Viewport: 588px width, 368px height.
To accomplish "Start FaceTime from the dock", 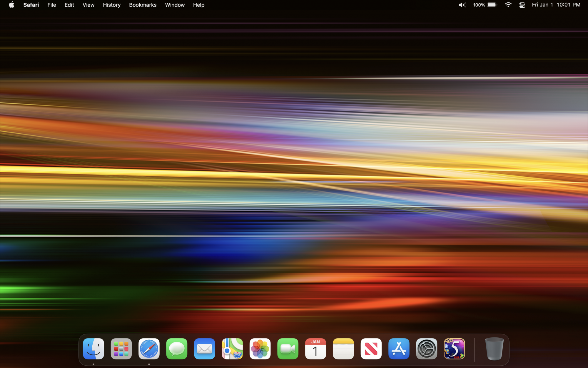I will (x=288, y=349).
